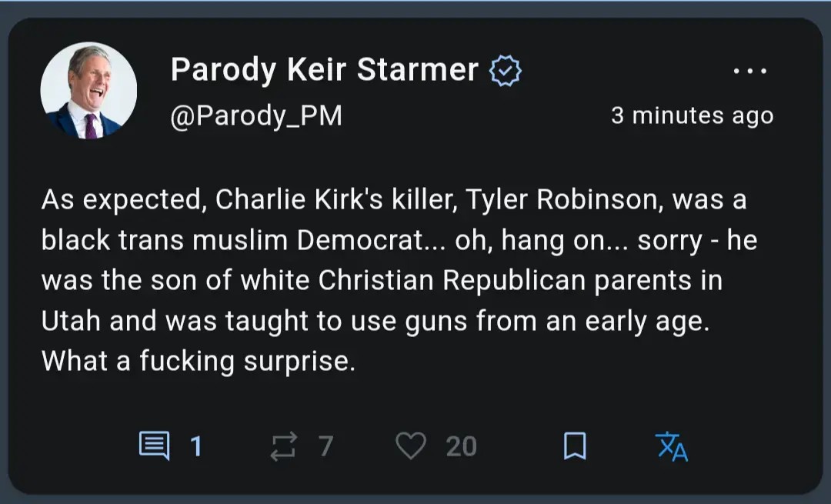Click the phrase "What a fucking surprise."
831x504 pixels.
point(199,361)
